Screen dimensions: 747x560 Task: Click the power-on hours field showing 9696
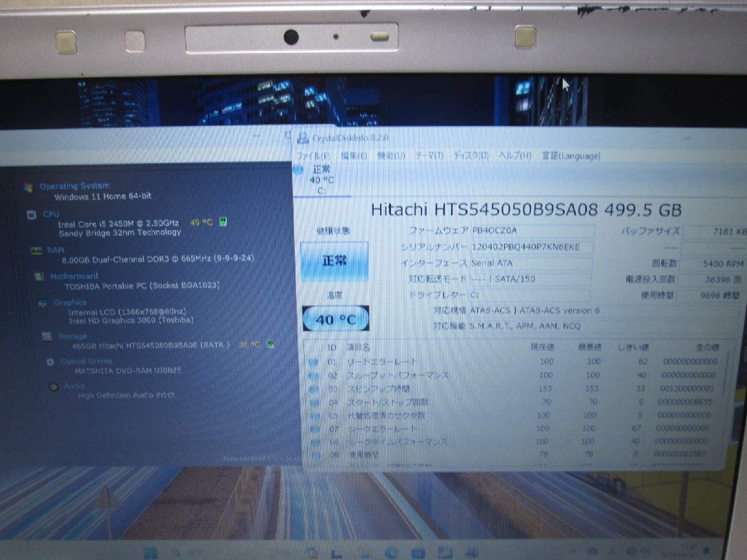710,296
